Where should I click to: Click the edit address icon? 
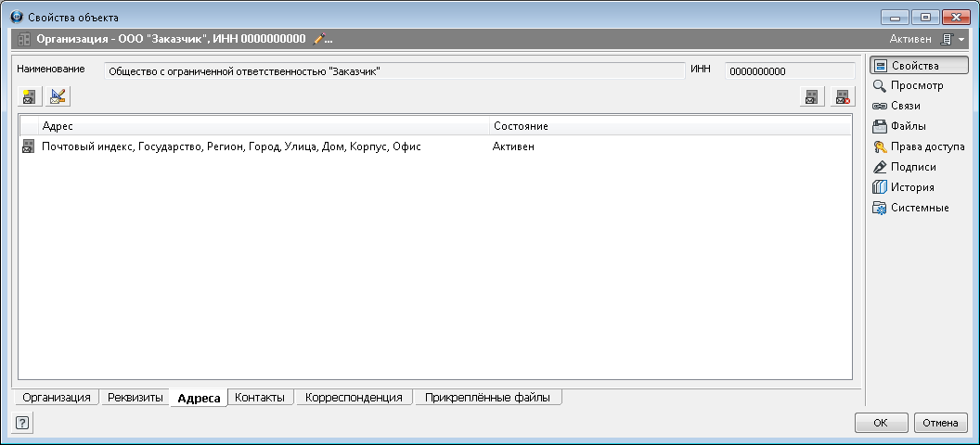pyautogui.click(x=58, y=95)
